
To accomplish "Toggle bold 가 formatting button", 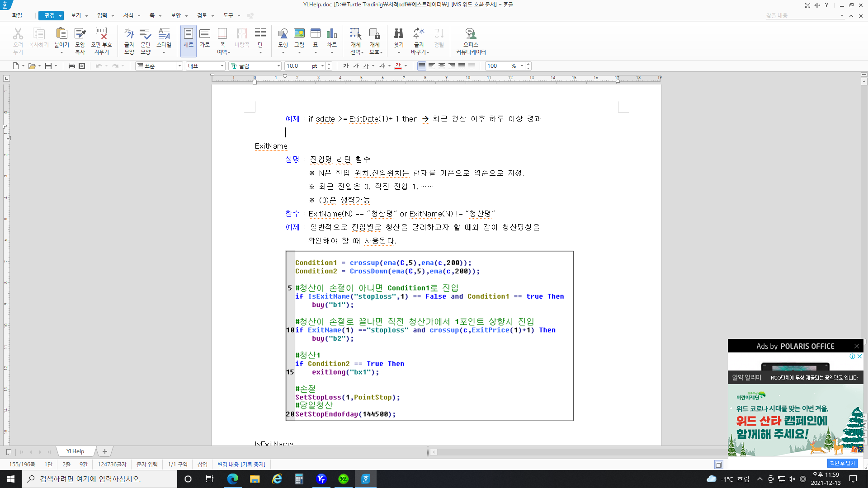I will (346, 66).
